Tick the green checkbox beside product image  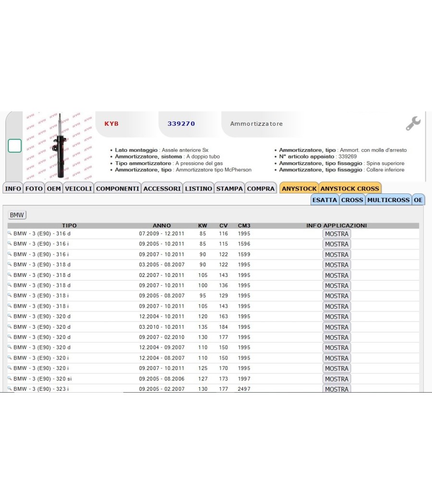pos(15,145)
